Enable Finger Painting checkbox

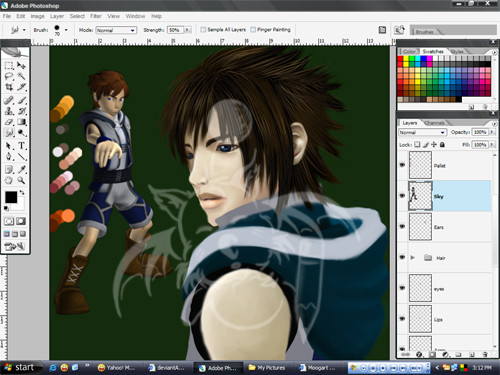coord(253,30)
